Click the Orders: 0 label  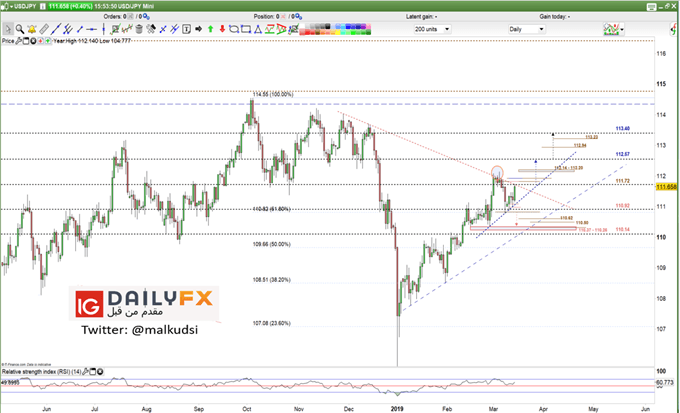115,16
